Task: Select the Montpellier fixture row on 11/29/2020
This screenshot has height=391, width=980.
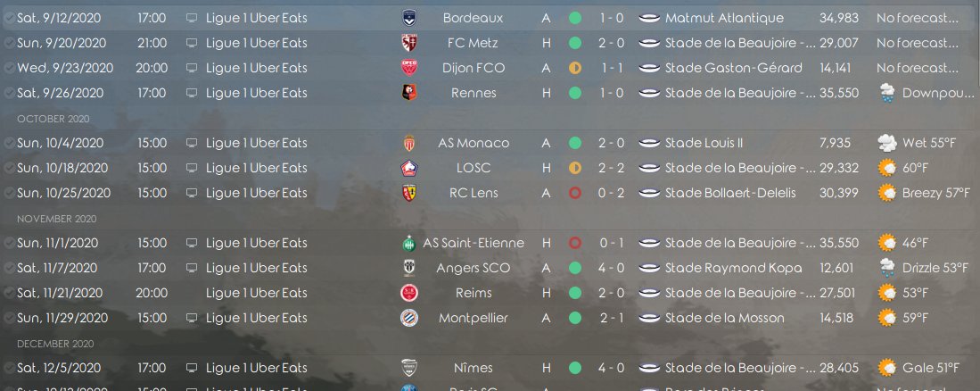Action: point(490,319)
